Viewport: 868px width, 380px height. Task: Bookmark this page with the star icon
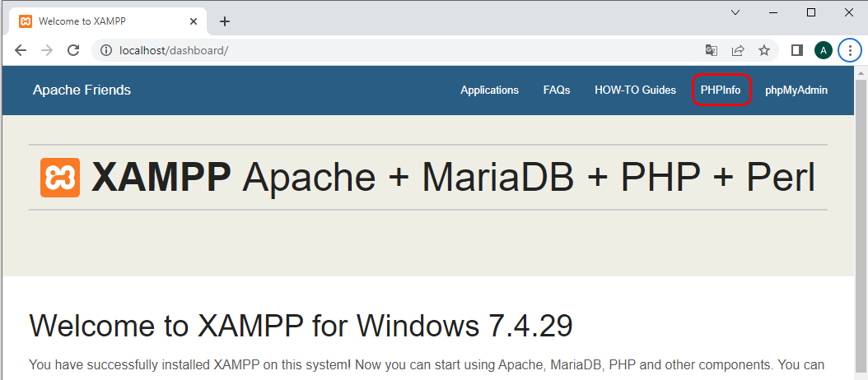(x=764, y=50)
